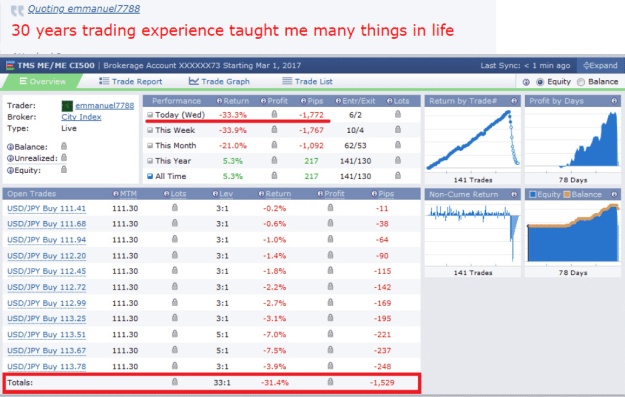Open the USD/JPY Buy 112.45 trade
The width and height of the screenshot is (625, 397).
click(46, 271)
